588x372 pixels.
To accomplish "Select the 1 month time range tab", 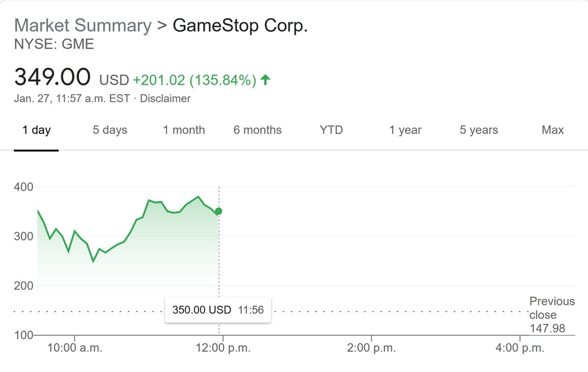I will pyautogui.click(x=184, y=130).
